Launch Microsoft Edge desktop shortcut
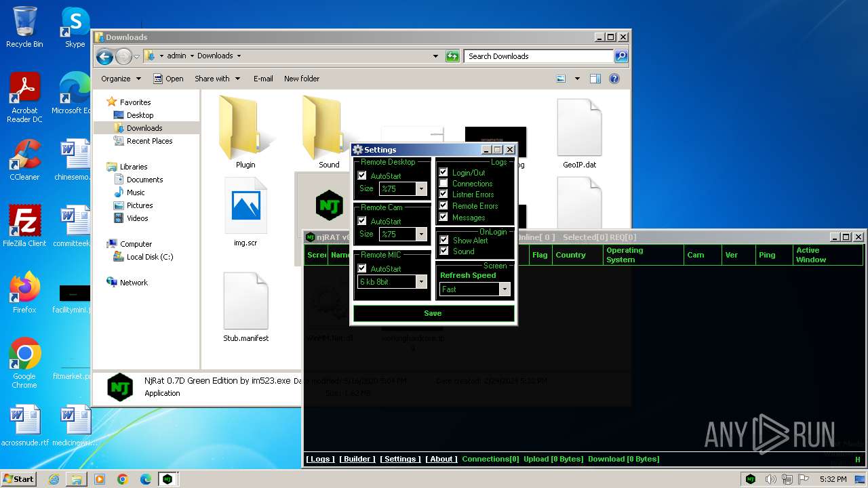Screen dimensions: 868x488 73,94
